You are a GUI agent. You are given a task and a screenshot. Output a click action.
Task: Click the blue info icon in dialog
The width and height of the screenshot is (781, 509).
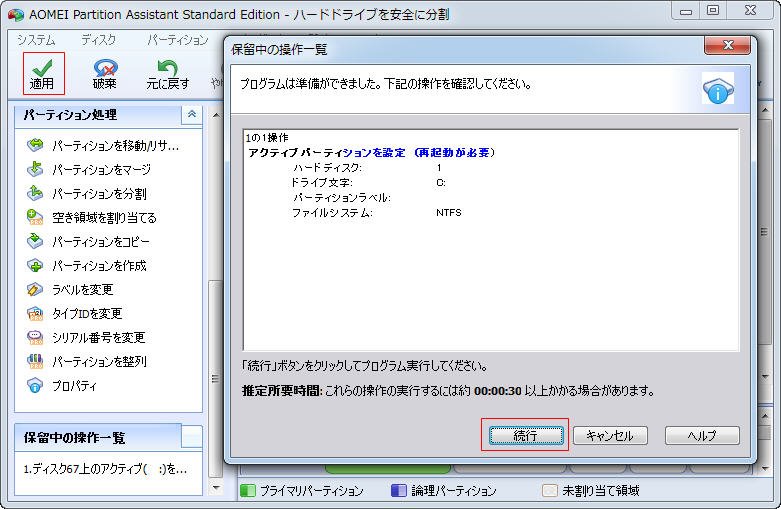pyautogui.click(x=718, y=89)
